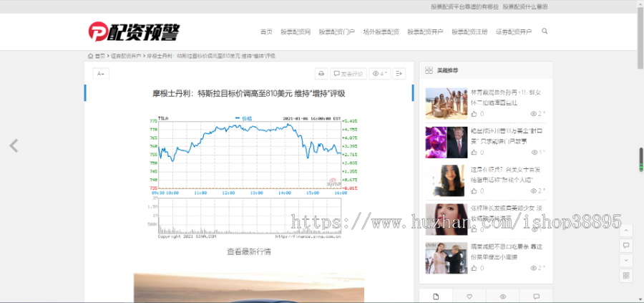Viewport: 644px width, 303px height.
Task: Open the 股票配资门户 nav item
Action: (337, 32)
